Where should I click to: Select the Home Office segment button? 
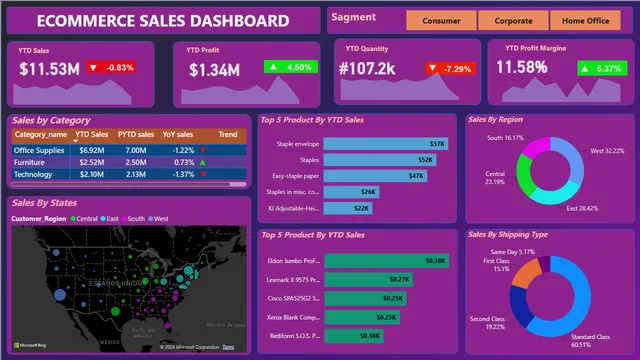click(585, 20)
